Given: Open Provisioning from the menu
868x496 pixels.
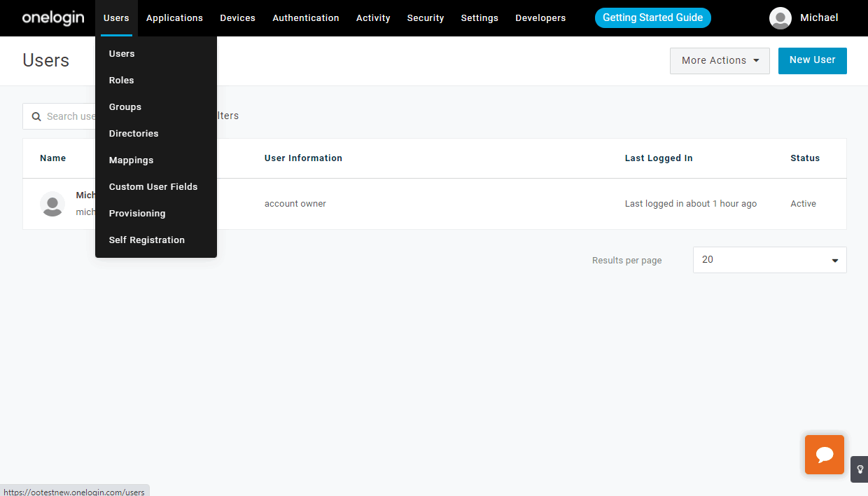Looking at the screenshot, I should click(137, 213).
